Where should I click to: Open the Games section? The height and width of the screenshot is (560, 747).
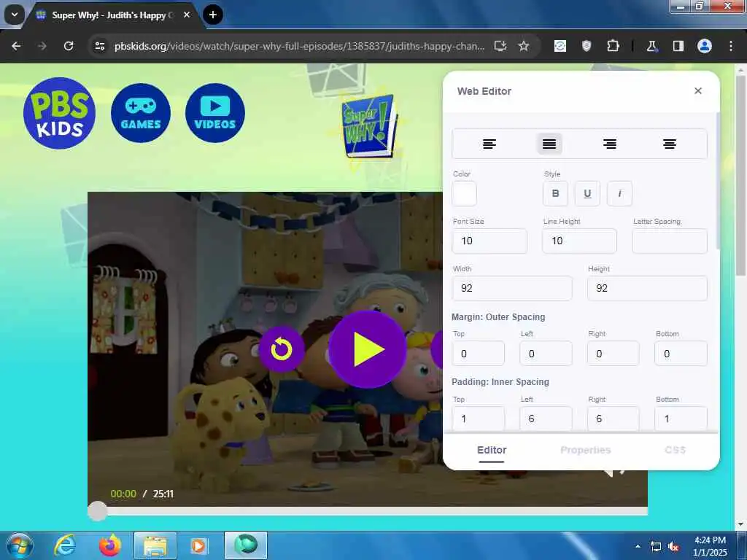point(141,113)
